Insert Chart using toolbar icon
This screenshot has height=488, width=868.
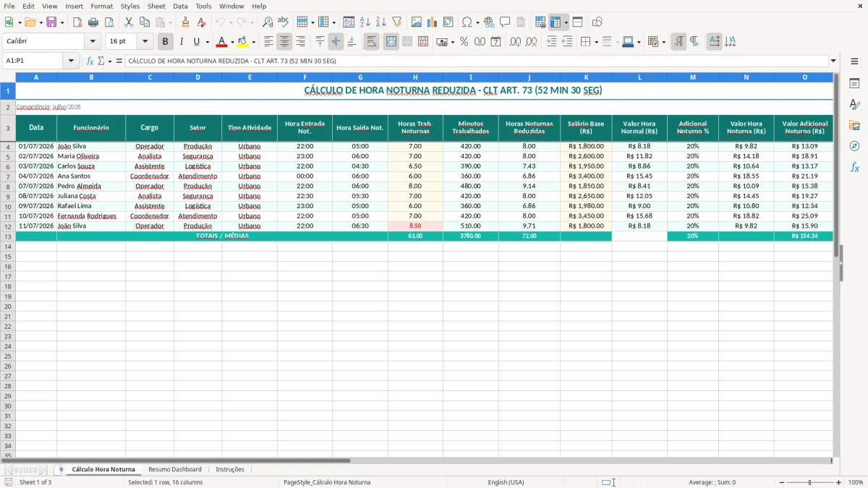(x=433, y=22)
